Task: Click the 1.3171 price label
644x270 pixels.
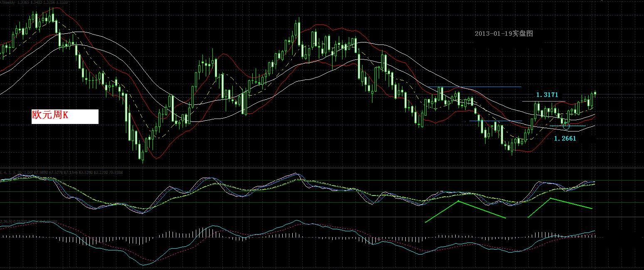Action: tap(547, 95)
